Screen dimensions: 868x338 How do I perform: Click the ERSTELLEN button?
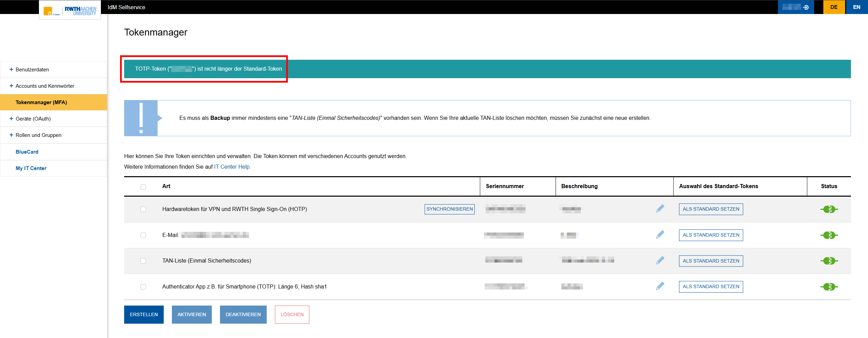(144, 314)
